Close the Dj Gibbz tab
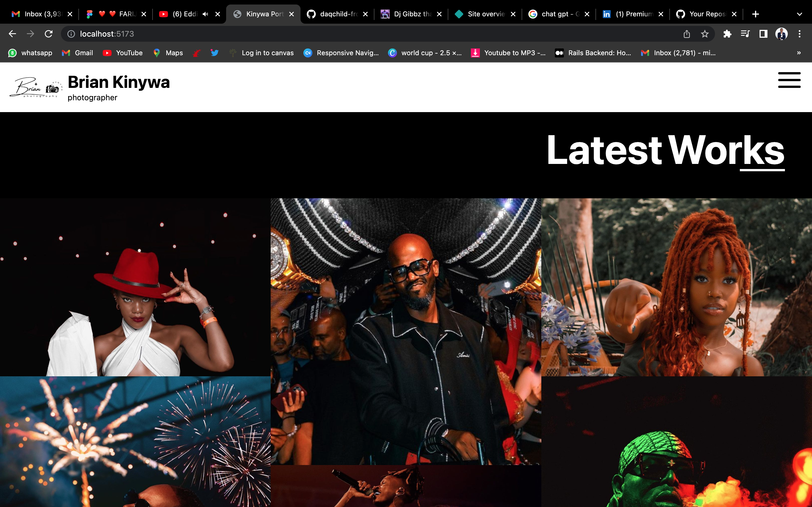 (x=439, y=14)
